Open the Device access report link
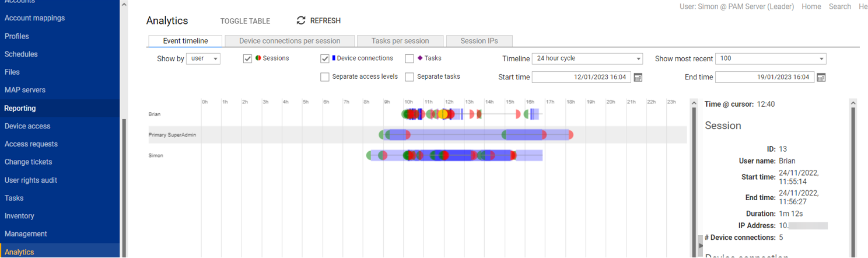The height and width of the screenshot is (258, 868). pyautogui.click(x=27, y=126)
